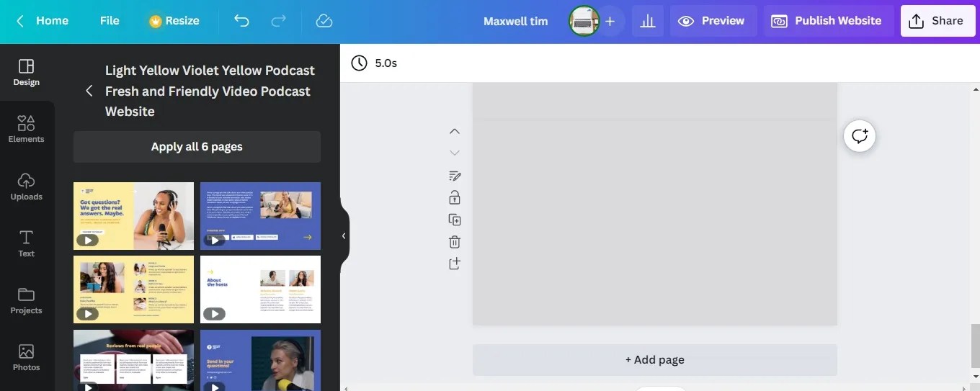The width and height of the screenshot is (980, 391).
Task: Open the insights chart icon
Action: pos(648,21)
